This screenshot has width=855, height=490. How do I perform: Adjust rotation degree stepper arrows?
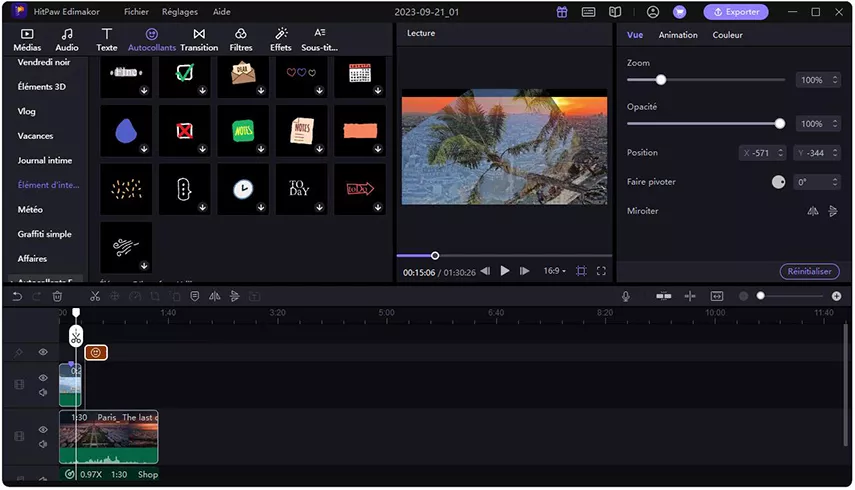point(835,182)
